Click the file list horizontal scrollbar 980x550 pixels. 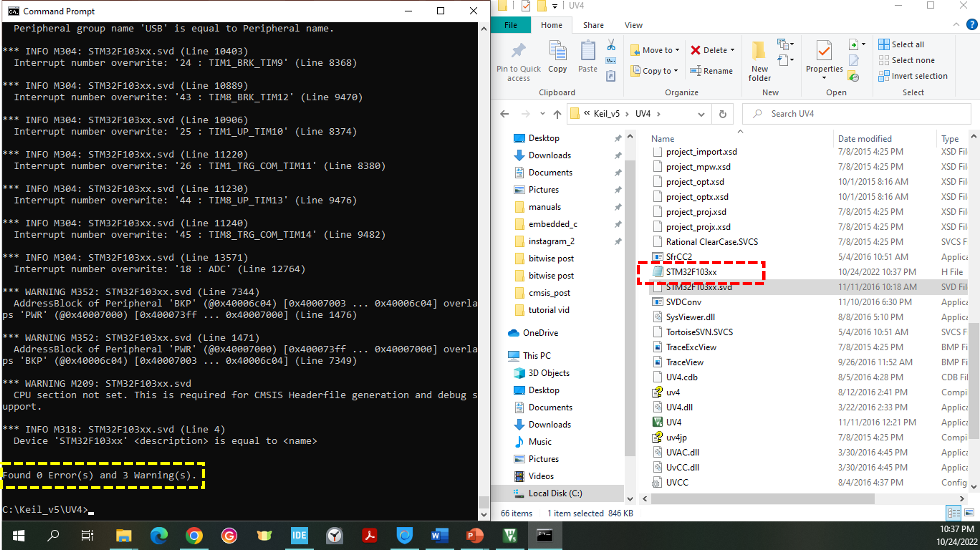click(763, 498)
